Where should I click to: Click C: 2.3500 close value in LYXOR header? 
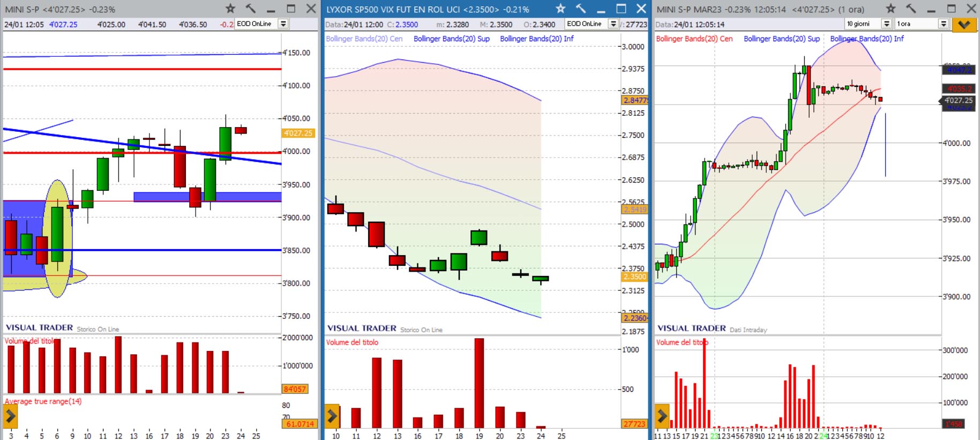403,25
